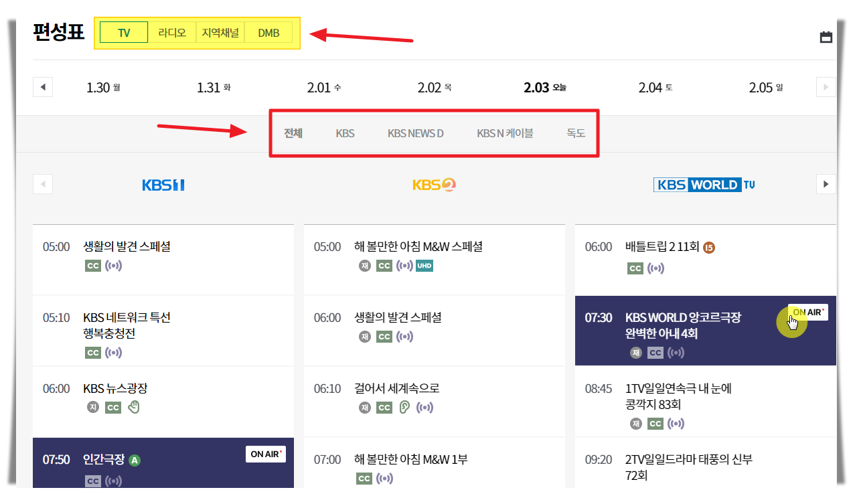Click the CC badge under KBS WORLD 앙코르극장
This screenshot has width=853, height=504.
coord(655,353)
